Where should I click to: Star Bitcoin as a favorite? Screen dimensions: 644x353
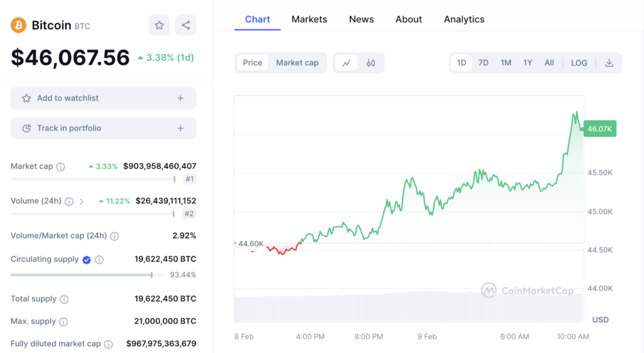click(159, 25)
